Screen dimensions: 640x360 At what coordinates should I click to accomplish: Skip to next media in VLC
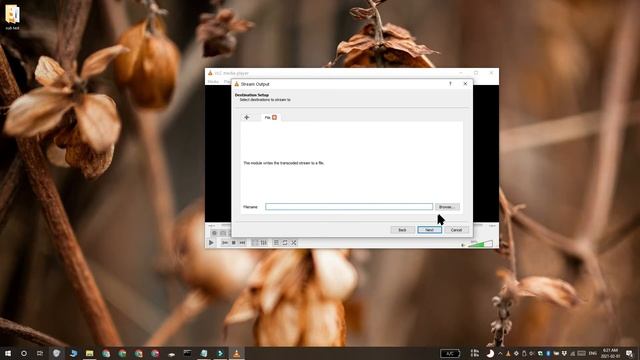coord(242,243)
